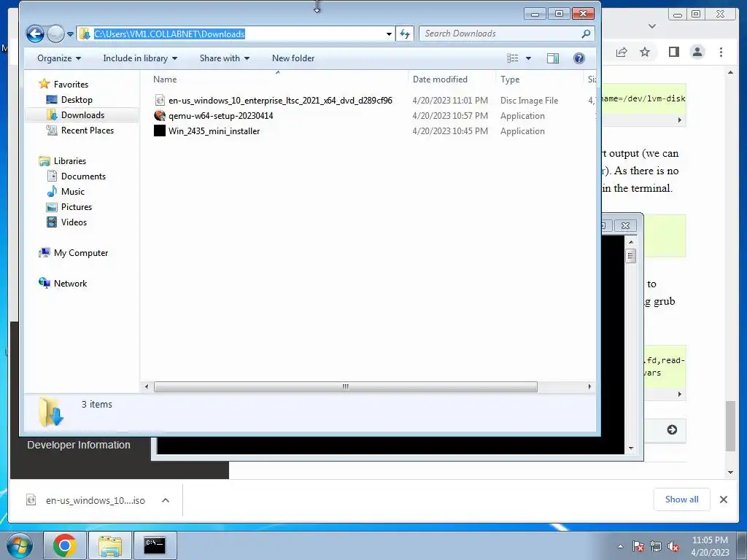Open the Music library
The height and width of the screenshot is (560, 747).
(72, 192)
